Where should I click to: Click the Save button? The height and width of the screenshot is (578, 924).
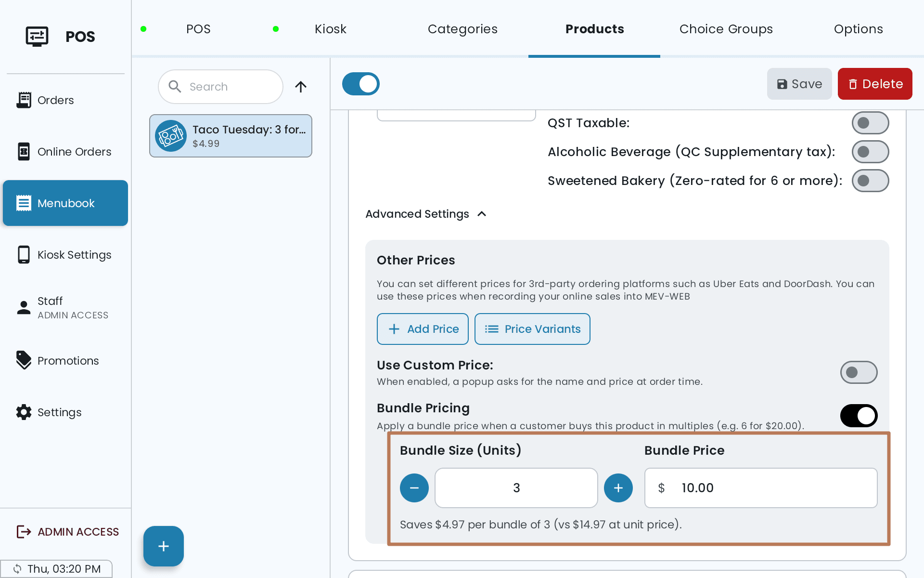click(799, 84)
